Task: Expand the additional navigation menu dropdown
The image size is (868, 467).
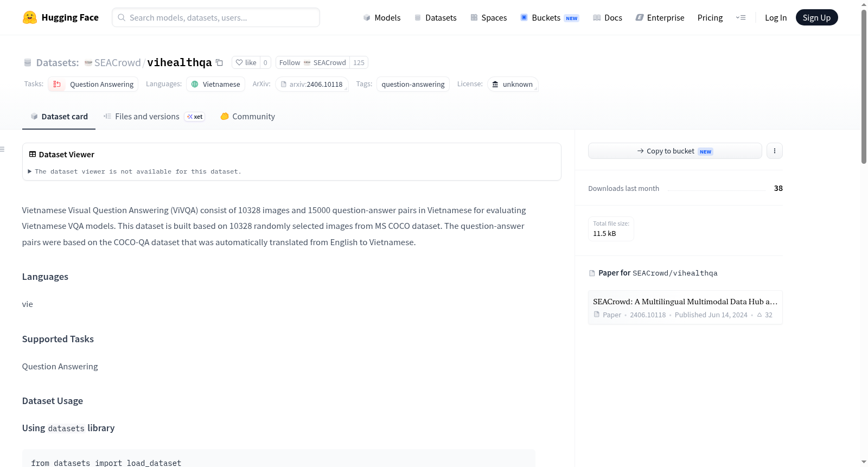Action: 741,17
